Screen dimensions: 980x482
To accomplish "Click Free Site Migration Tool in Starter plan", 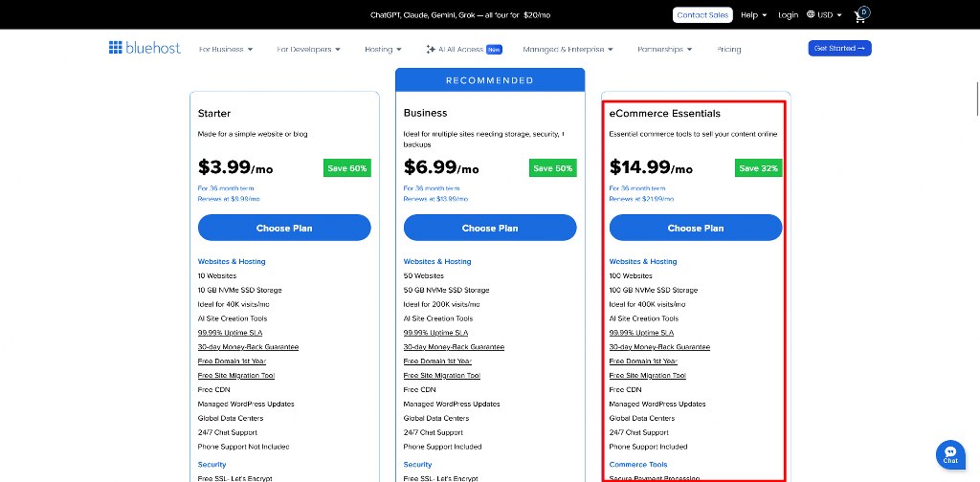I will pyautogui.click(x=236, y=376).
